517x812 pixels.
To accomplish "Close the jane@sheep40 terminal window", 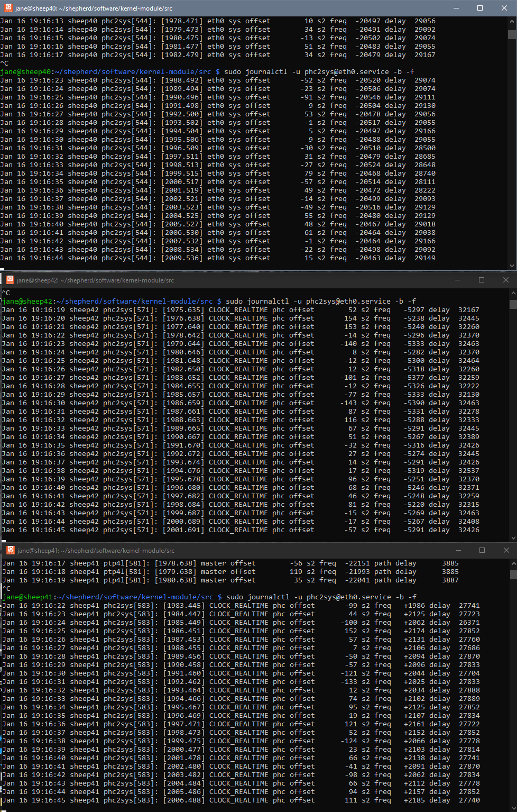I will point(504,8).
